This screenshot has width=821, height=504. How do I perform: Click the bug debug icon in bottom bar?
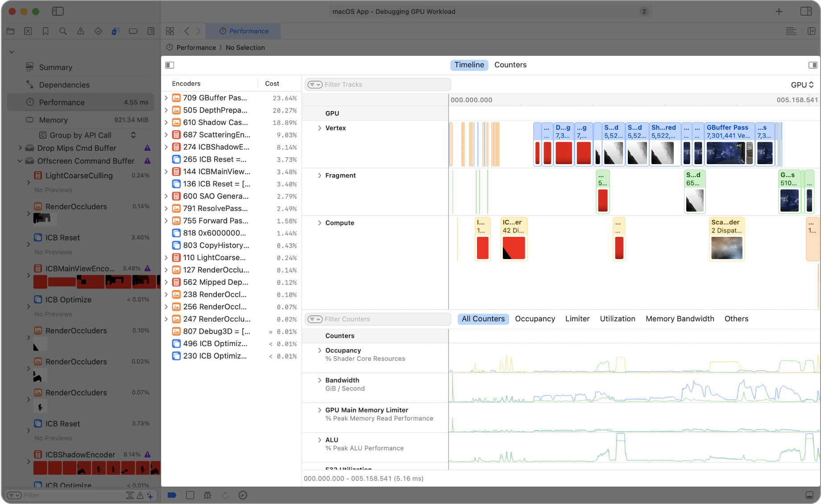point(207,495)
